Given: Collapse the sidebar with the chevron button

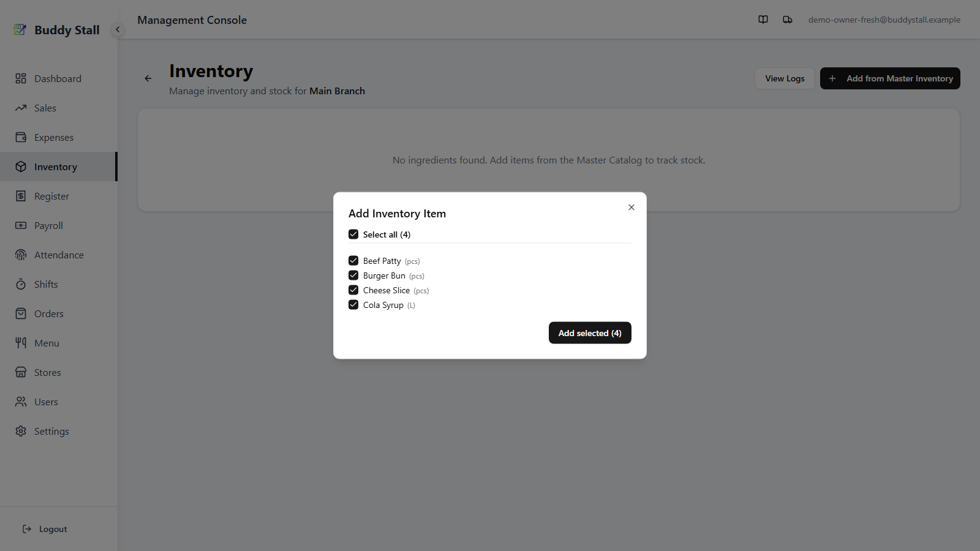Looking at the screenshot, I should [118, 29].
